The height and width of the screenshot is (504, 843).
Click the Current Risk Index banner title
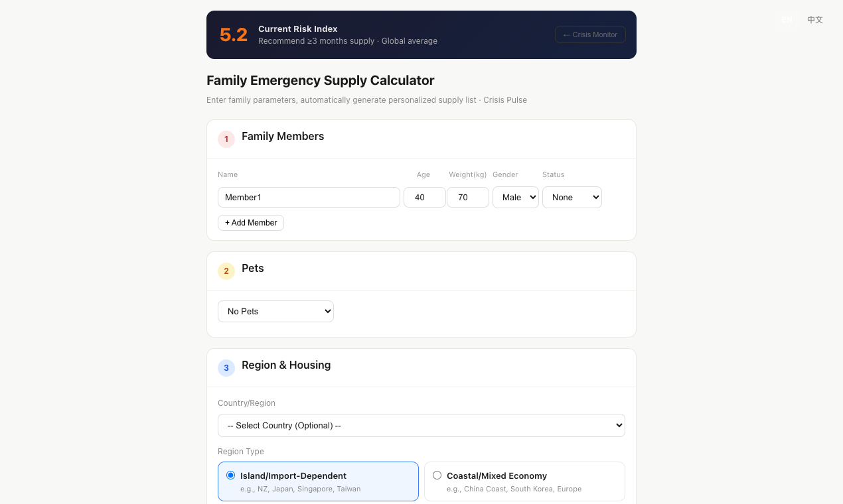(x=298, y=29)
